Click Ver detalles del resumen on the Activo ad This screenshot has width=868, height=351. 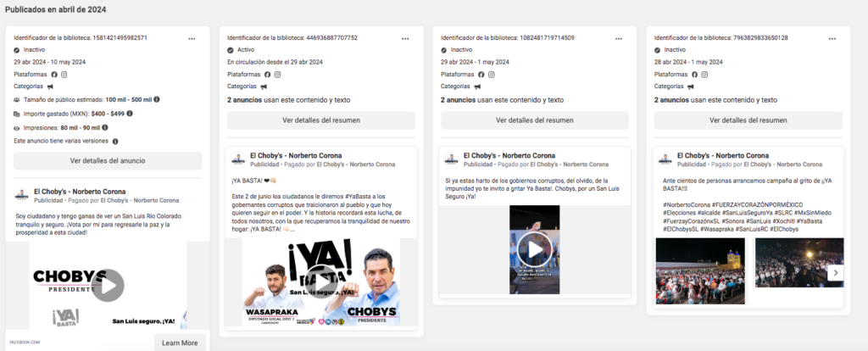320,120
